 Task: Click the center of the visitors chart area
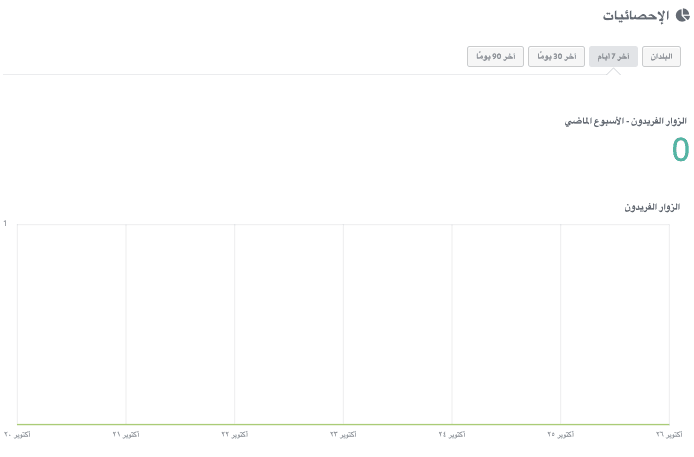point(343,324)
